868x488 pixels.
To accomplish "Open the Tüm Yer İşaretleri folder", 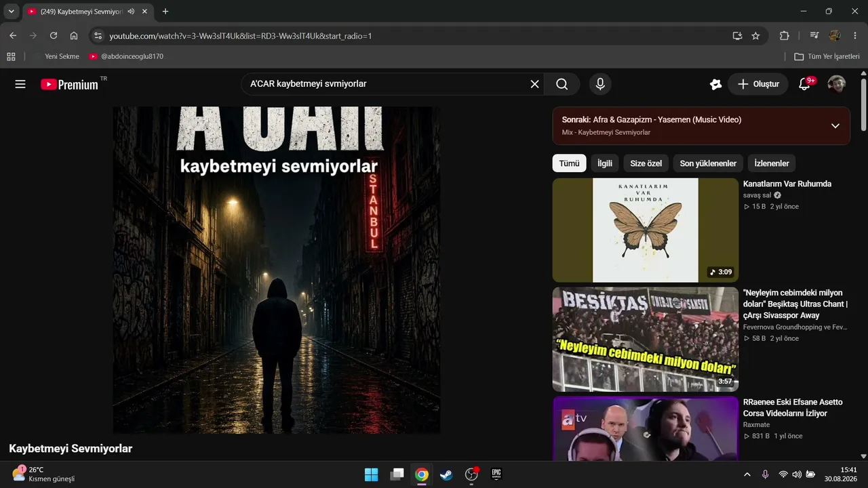I will click(x=827, y=56).
